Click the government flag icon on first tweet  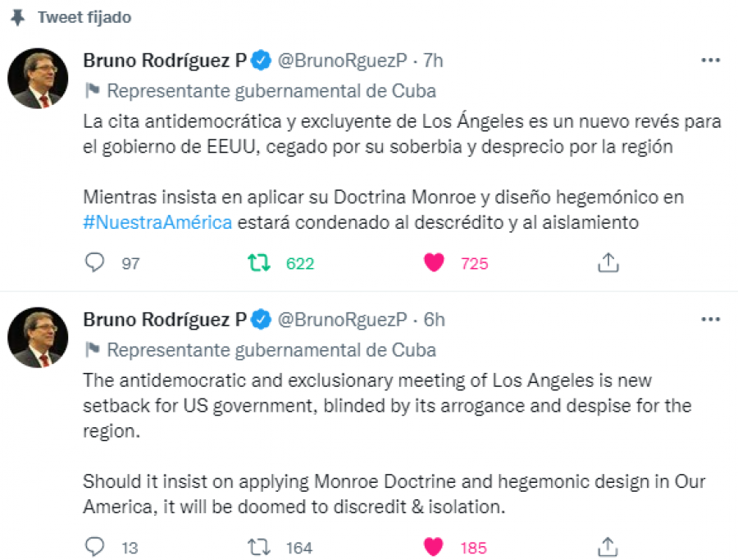tap(93, 90)
